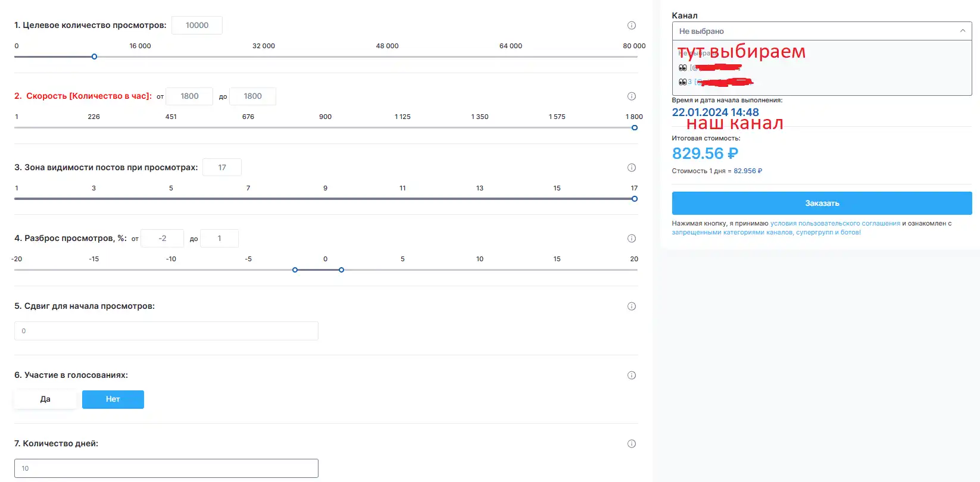This screenshot has height=482, width=980.
Task: Click 900 mark on speed scale
Action: (325, 117)
